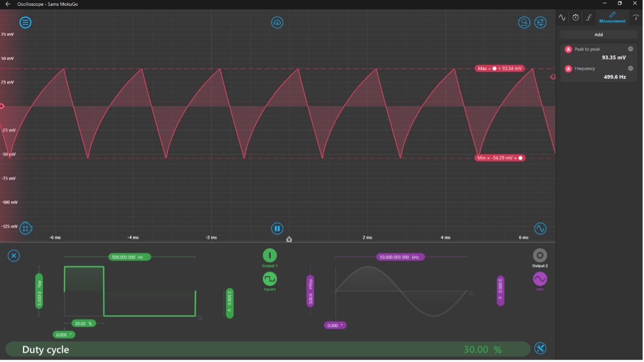Click the waveform generator icon below plot

[x=540, y=228]
